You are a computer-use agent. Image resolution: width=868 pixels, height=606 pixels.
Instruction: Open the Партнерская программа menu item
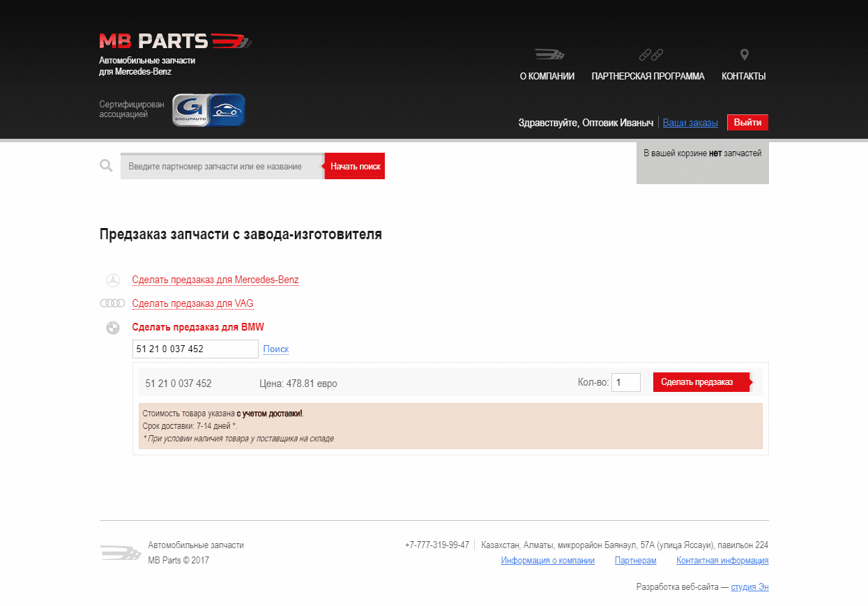pyautogui.click(x=648, y=77)
